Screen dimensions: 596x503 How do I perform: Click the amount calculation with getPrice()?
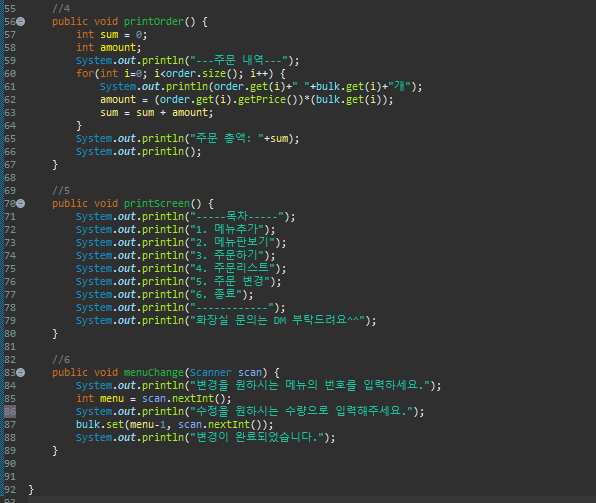pyautogui.click(x=247, y=100)
